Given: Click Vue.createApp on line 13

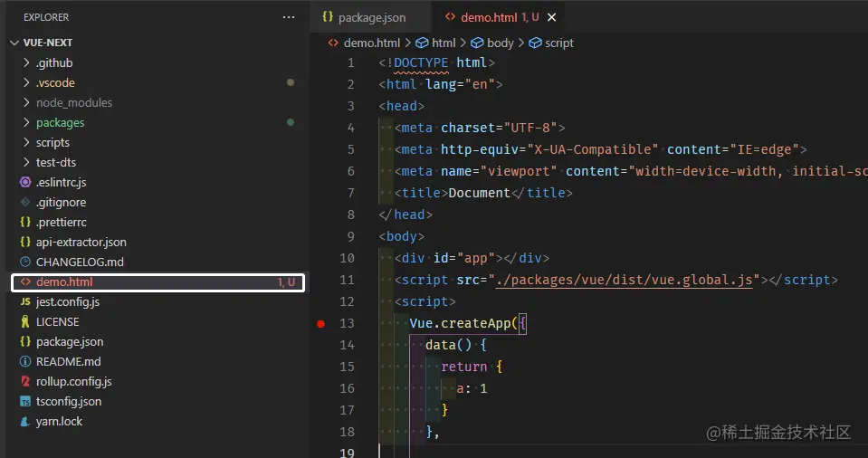Looking at the screenshot, I should [x=461, y=323].
